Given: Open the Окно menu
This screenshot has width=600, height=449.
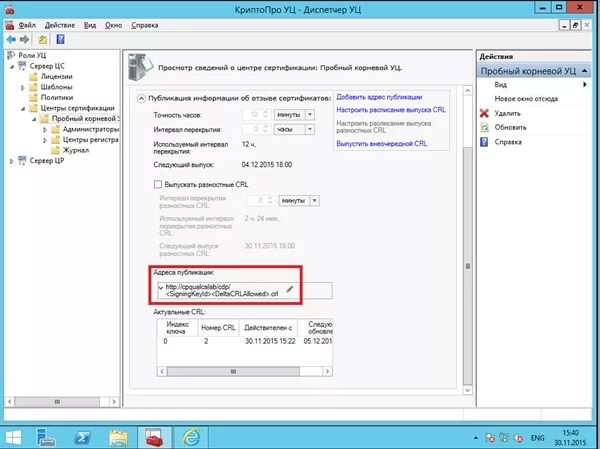Looking at the screenshot, I should click(x=113, y=25).
